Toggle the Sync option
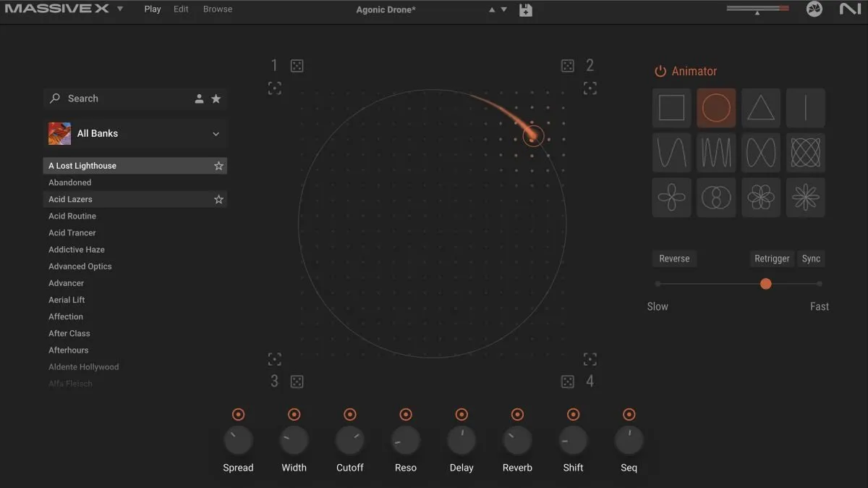 [811, 258]
